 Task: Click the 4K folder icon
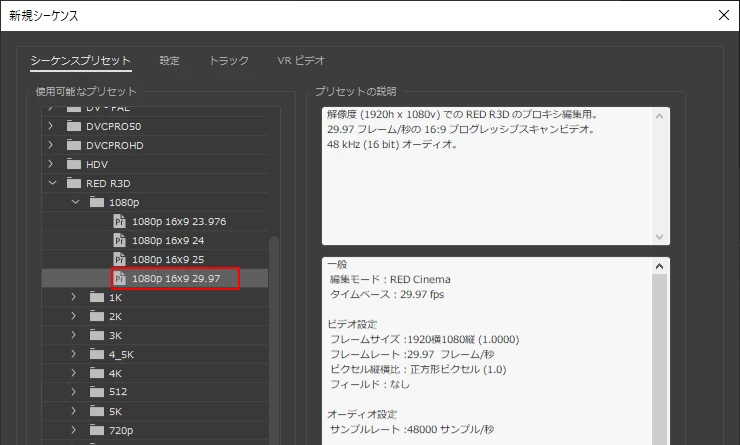coord(97,373)
